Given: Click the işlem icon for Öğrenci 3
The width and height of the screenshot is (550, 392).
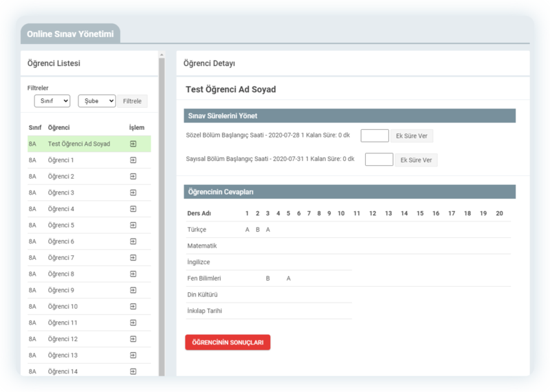Looking at the screenshot, I should pos(133,193).
